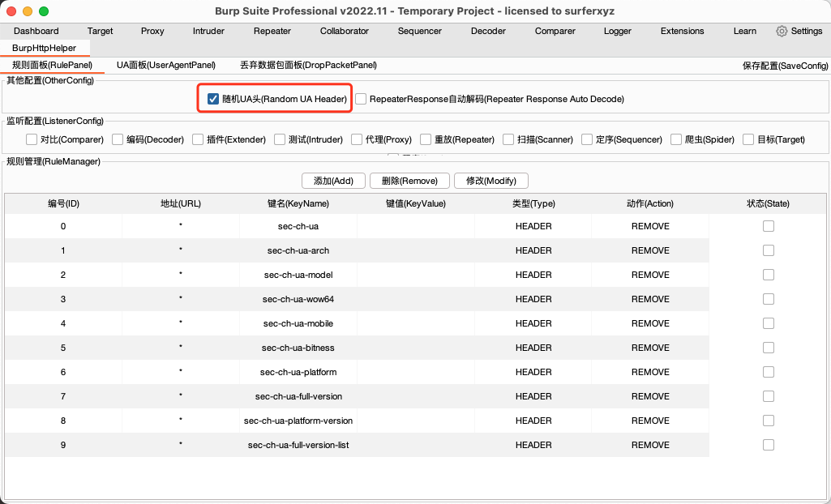Click SaveConfig to save configuration

pos(785,66)
